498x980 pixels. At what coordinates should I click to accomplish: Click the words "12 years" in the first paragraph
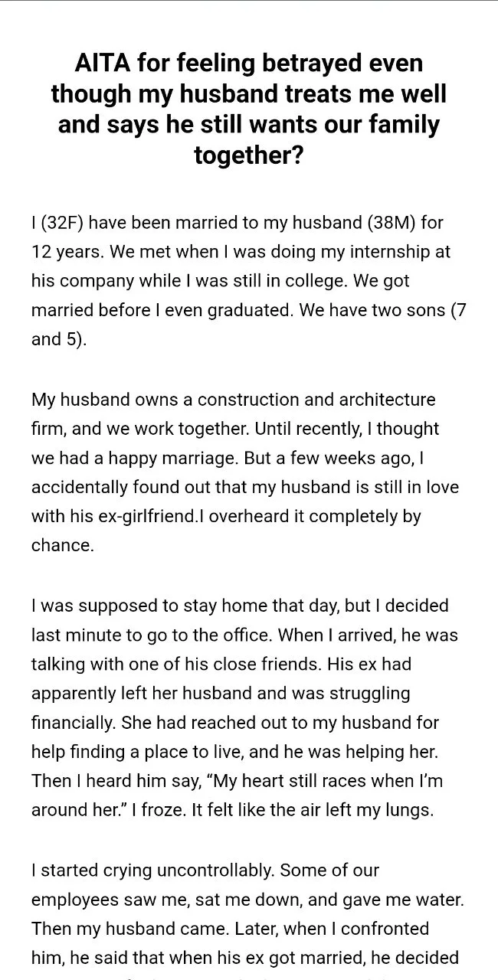61,252
